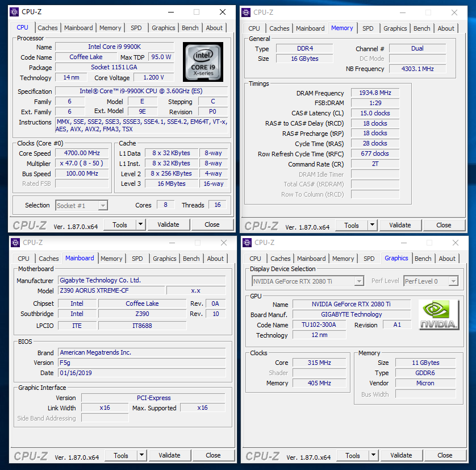Click the BIOS Date field 01/16/2019

pos(142,373)
